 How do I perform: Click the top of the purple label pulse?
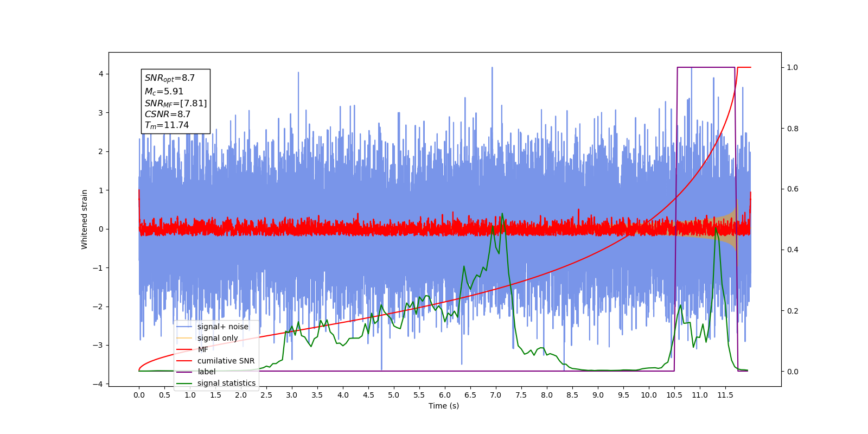(x=706, y=67)
